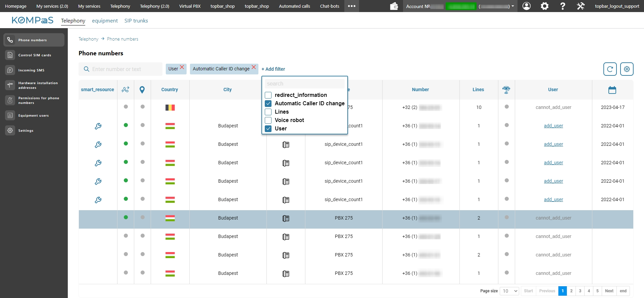Click the voice robot column header icon
Viewport: 644px width, 298px height.
click(x=506, y=90)
